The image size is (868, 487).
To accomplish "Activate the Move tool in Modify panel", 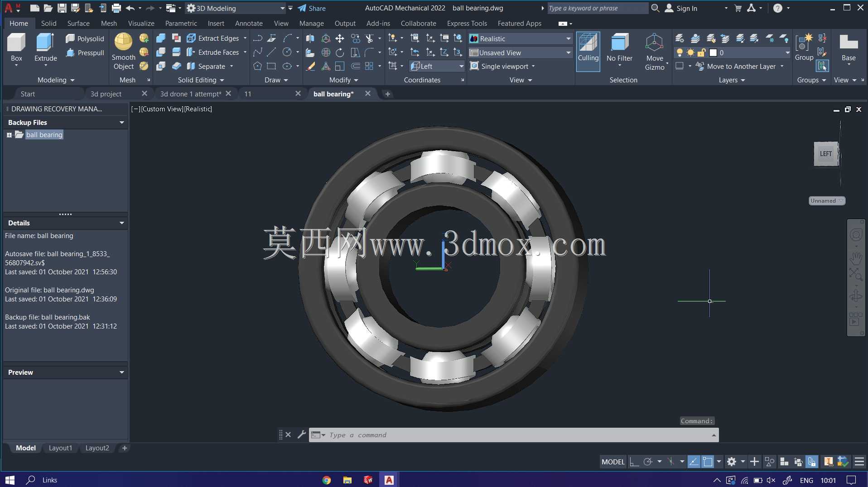I will (340, 38).
